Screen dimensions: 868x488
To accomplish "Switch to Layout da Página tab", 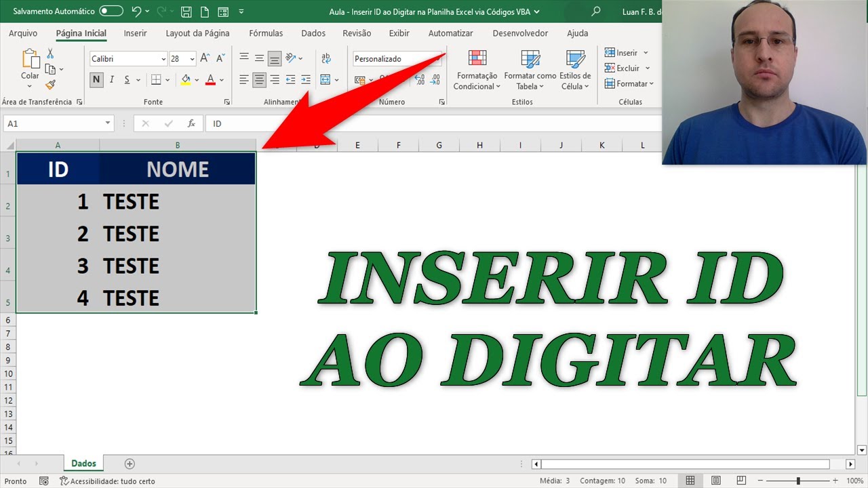I will tap(197, 33).
